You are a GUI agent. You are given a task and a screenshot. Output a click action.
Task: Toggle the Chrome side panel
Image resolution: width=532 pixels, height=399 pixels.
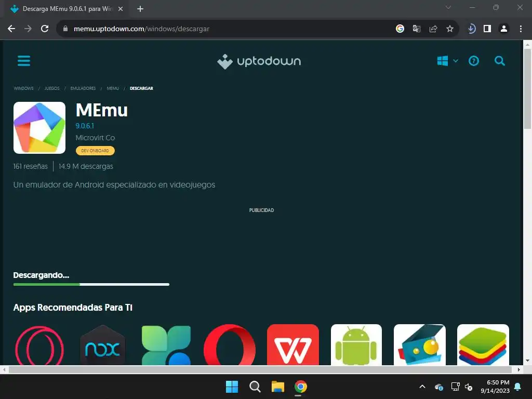487,29
